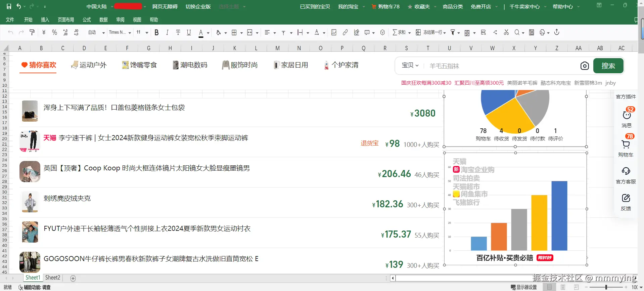Click column header K
Image resolution: width=644 pixels, height=291 pixels.
pos(235,48)
